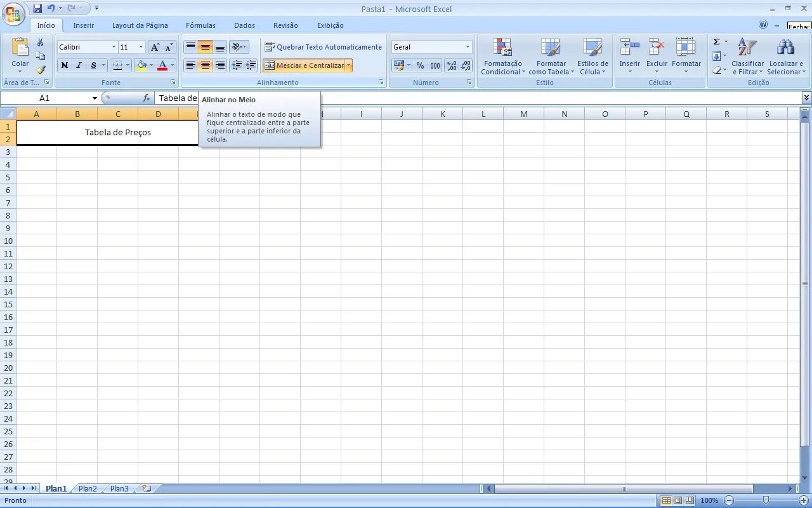The image size is (812, 508).
Task: Click the text orientation icon
Action: [x=236, y=47]
